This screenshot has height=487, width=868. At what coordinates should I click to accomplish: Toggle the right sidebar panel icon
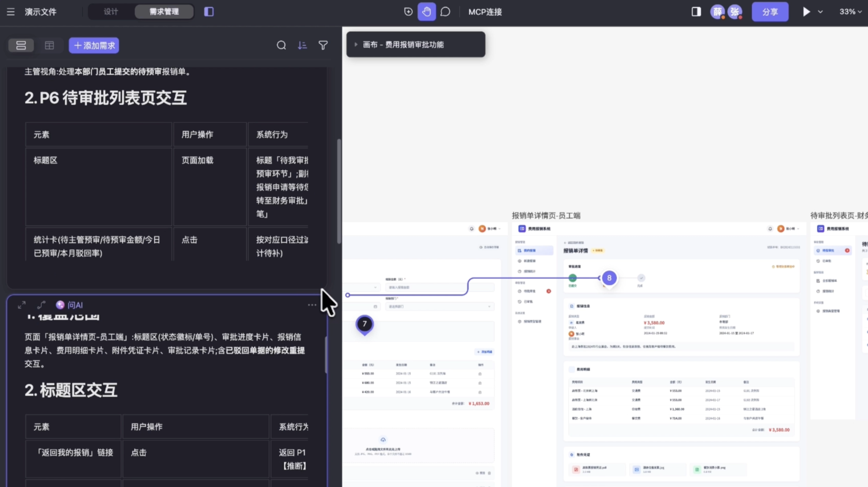click(696, 11)
